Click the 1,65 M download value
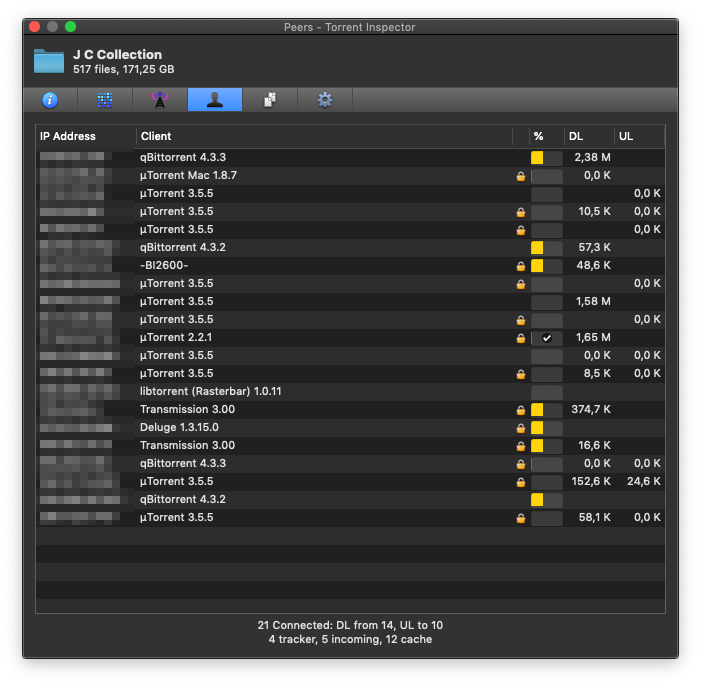The height and width of the screenshot is (685, 701). (593, 338)
